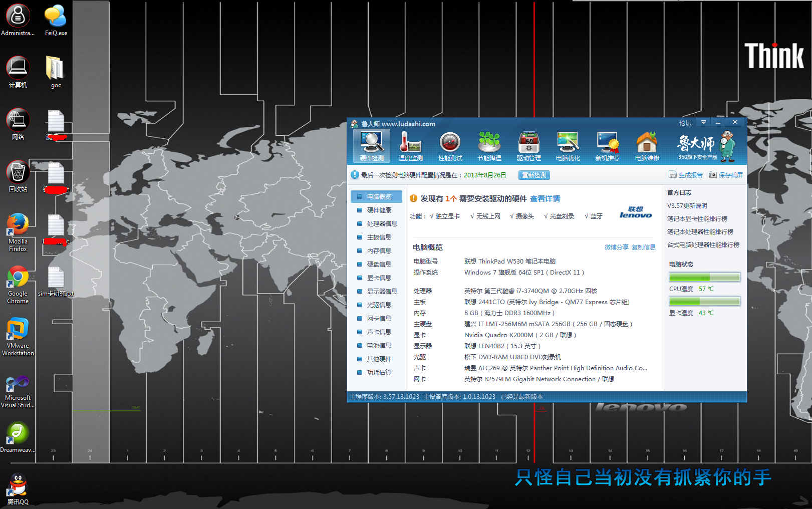Viewport: 812px width, 509px height.
Task: Open the 回收站 recycle bin
Action: click(18, 177)
